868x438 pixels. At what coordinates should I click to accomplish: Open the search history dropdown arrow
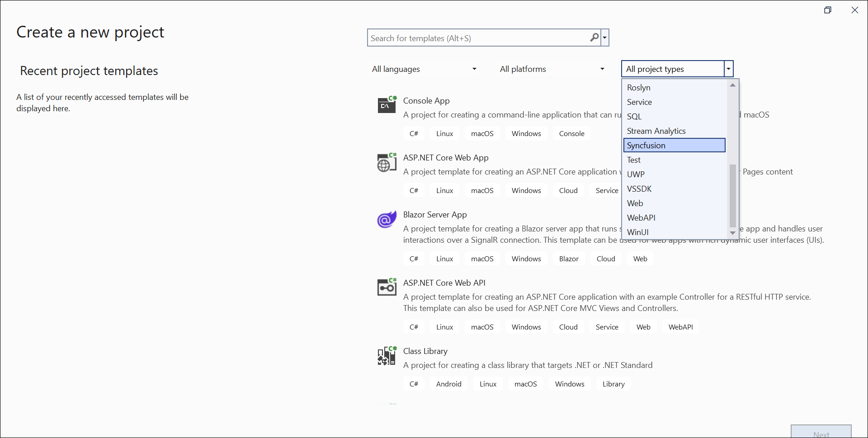point(605,38)
